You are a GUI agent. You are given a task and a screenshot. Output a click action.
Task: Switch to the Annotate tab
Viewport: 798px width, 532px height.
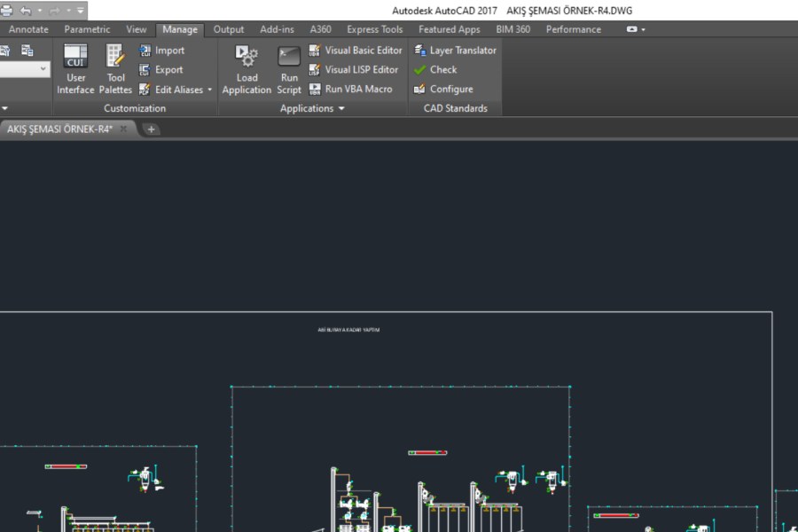point(28,29)
